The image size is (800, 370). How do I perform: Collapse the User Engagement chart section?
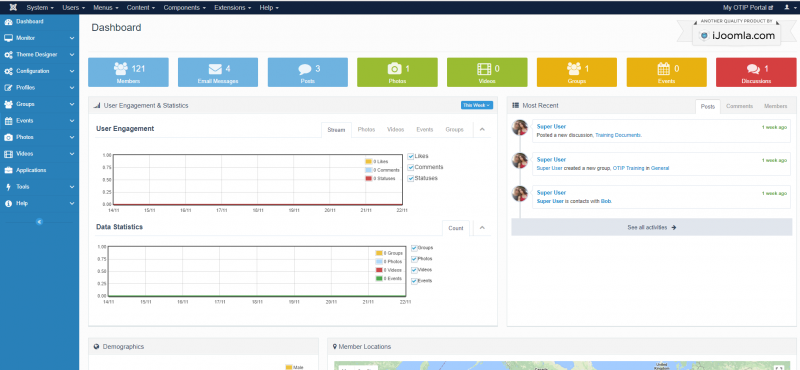(482, 130)
